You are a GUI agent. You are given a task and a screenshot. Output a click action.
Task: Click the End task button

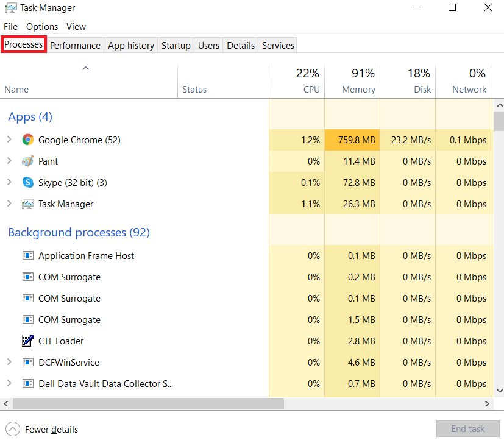click(x=467, y=429)
